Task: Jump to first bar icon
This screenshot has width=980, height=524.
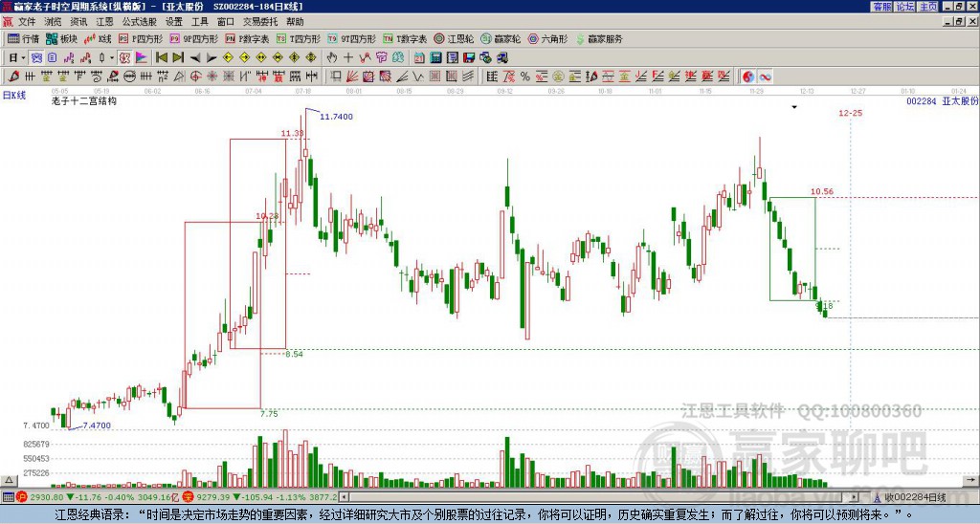Action: [x=161, y=58]
